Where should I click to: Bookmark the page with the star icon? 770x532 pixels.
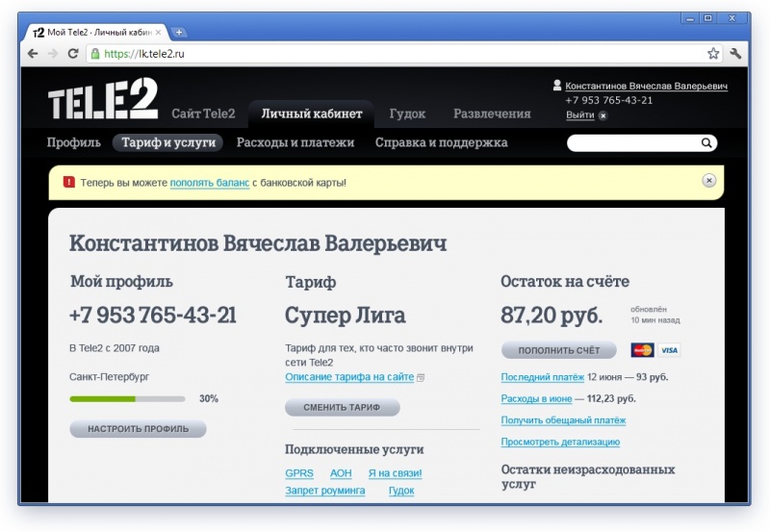point(713,54)
